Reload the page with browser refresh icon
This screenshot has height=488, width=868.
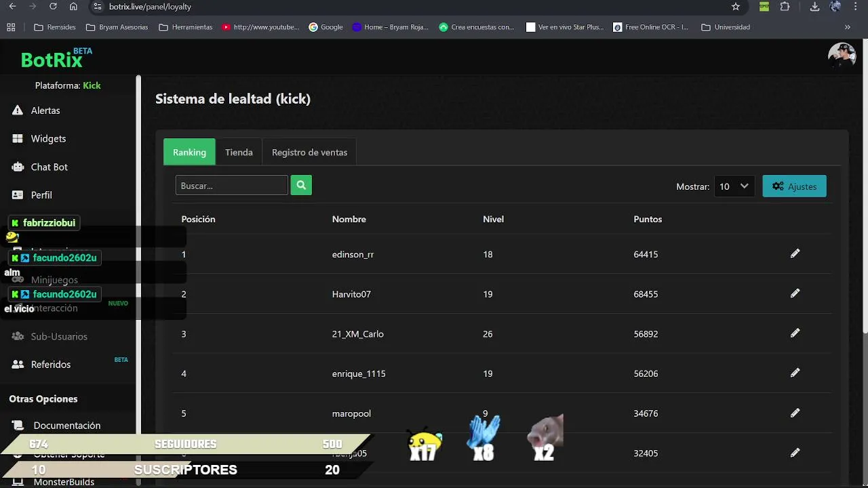coord(53,7)
